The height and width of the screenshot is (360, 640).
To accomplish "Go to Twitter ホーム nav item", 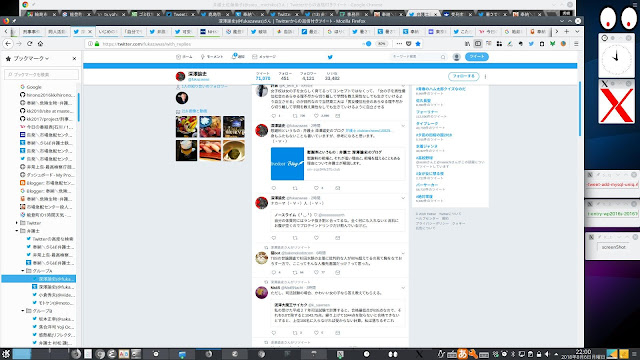I will click(x=184, y=57).
